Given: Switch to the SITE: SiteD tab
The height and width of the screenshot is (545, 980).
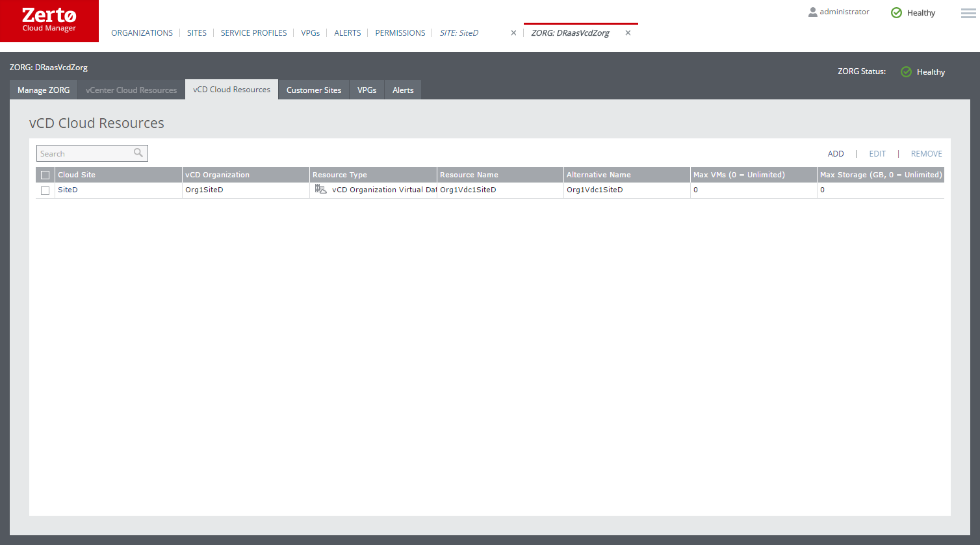Looking at the screenshot, I should [459, 33].
